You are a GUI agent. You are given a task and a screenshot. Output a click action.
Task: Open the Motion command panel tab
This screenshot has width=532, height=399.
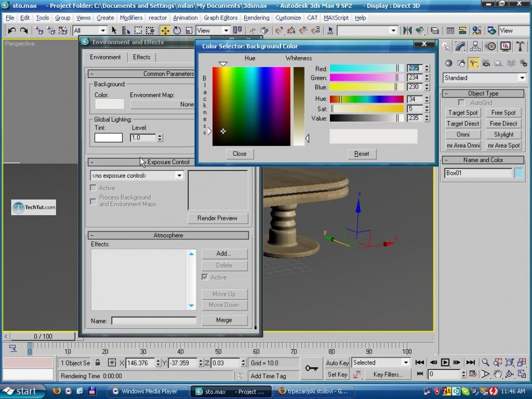(x=491, y=47)
